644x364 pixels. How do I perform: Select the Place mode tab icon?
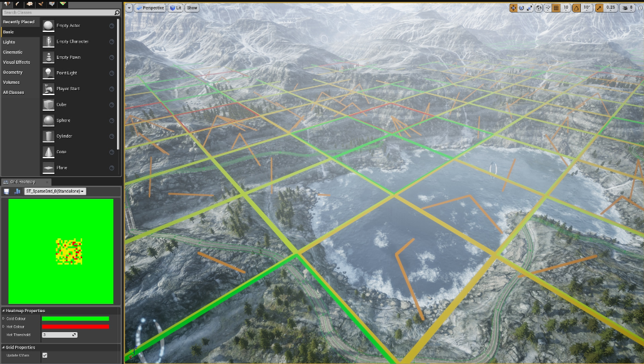pyautogui.click(x=7, y=4)
